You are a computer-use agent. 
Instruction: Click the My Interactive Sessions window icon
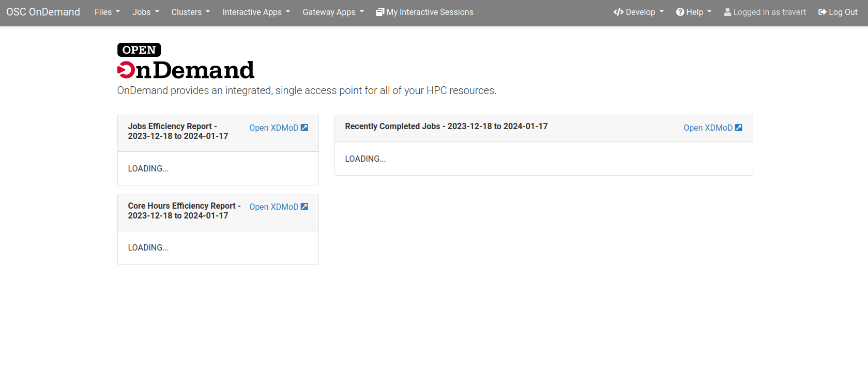[x=380, y=12]
